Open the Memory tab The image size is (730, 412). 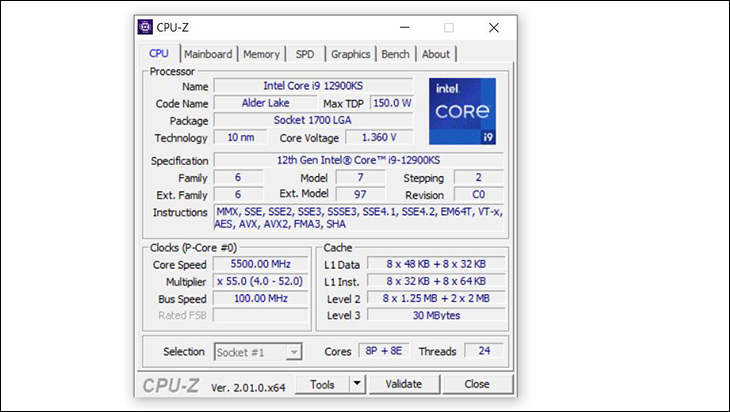point(261,54)
